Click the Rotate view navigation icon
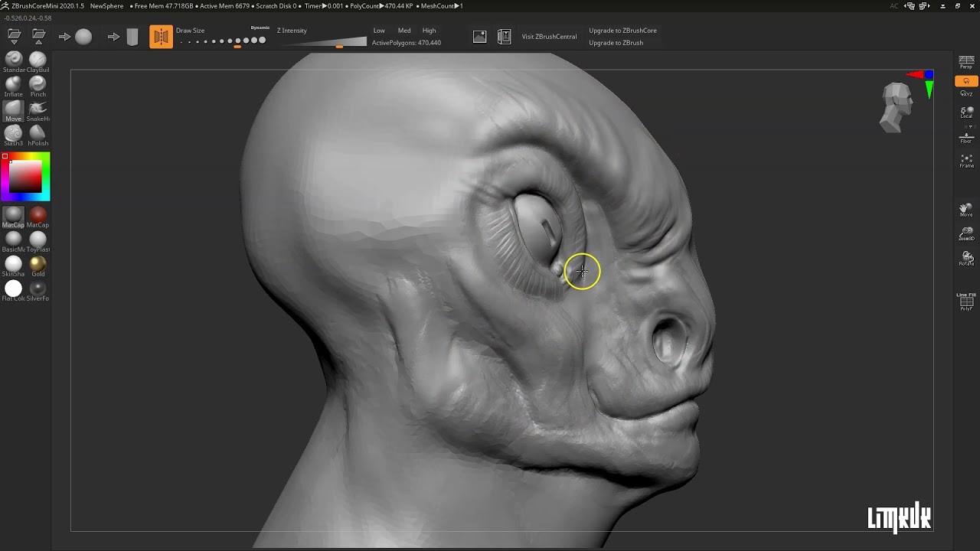Image resolution: width=980 pixels, height=551 pixels. [x=966, y=259]
